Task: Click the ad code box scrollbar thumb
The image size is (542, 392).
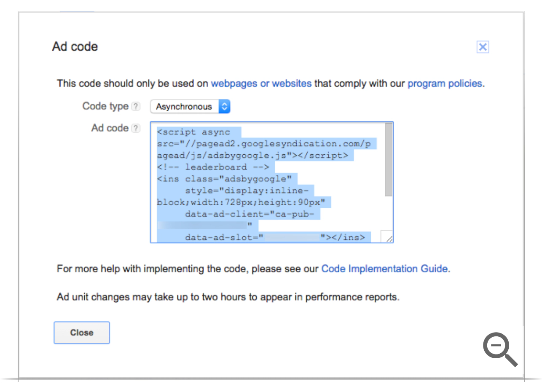Action: [389, 160]
